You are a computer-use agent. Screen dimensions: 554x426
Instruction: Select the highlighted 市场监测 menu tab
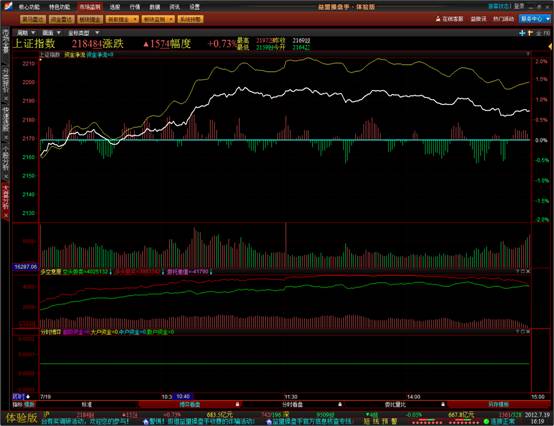(90, 7)
